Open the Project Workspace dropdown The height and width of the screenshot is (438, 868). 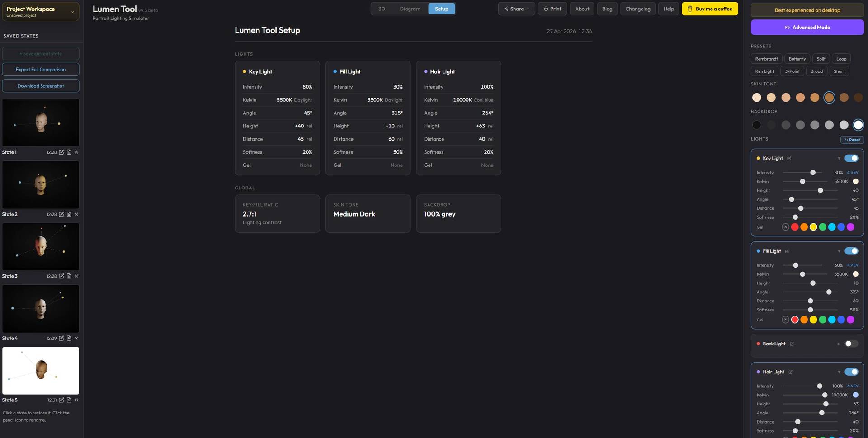point(41,12)
